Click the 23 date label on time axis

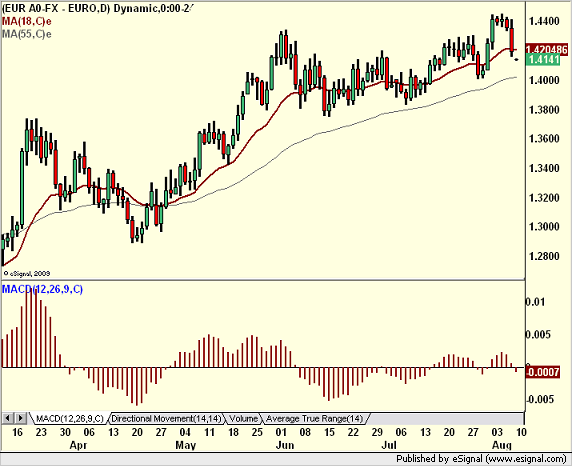(41, 432)
